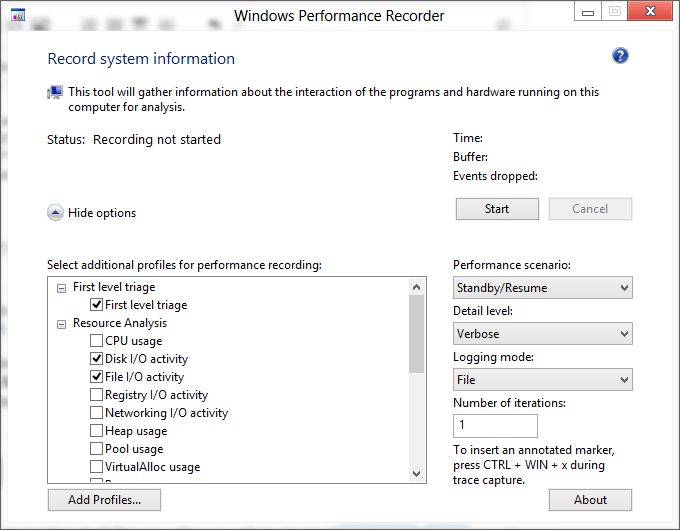Check the Registry I/O activity box
The image size is (680, 530).
tap(96, 395)
